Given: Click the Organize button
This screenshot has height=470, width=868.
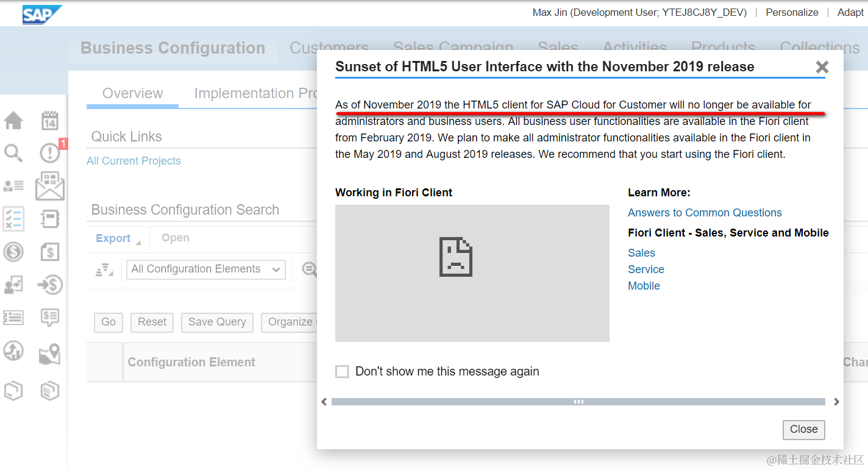Looking at the screenshot, I should coord(289,322).
